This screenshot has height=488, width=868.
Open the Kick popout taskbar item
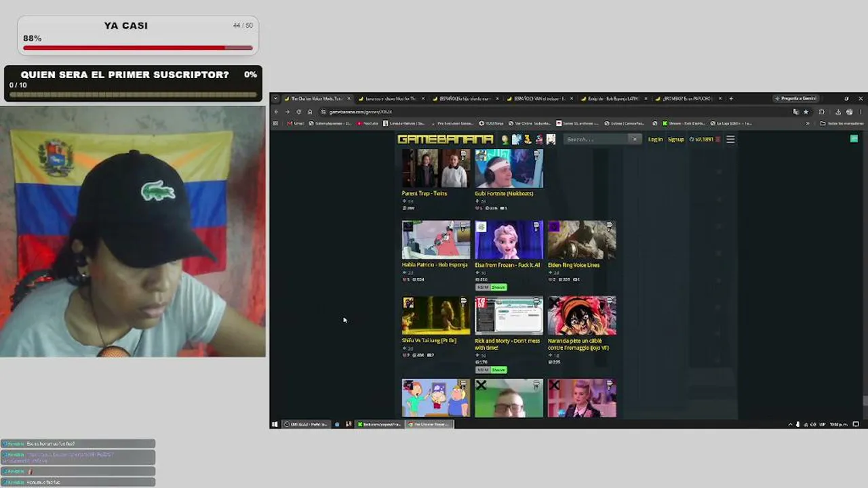(x=380, y=424)
